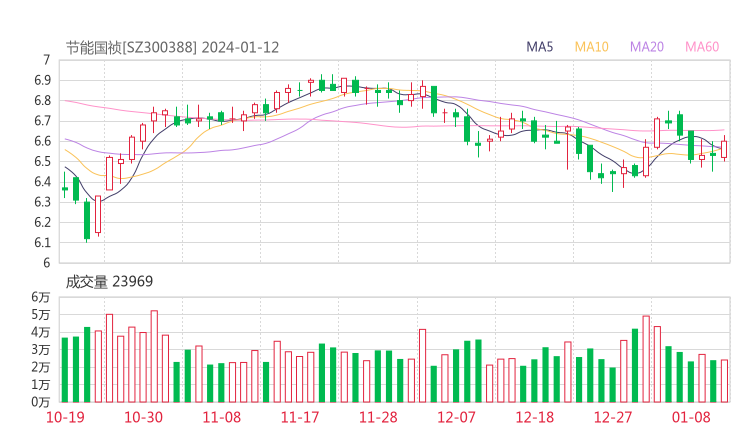Click the tallest red volume bar above 10-30
Viewport: 740px width, 440px height.
click(154, 356)
